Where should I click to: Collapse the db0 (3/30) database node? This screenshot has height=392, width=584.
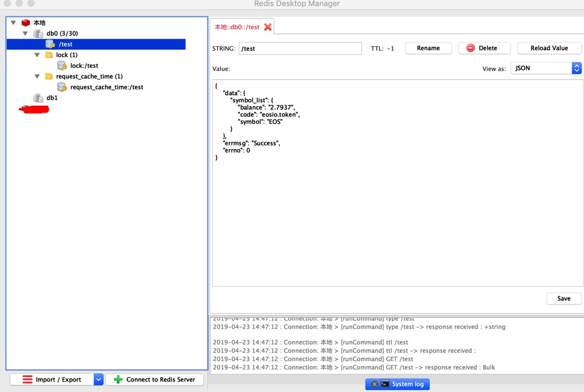[x=25, y=33]
